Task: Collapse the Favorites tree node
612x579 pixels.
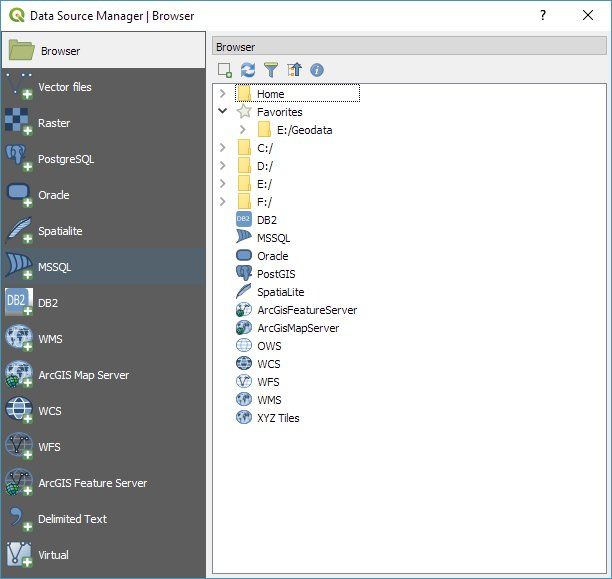Action: click(223, 112)
